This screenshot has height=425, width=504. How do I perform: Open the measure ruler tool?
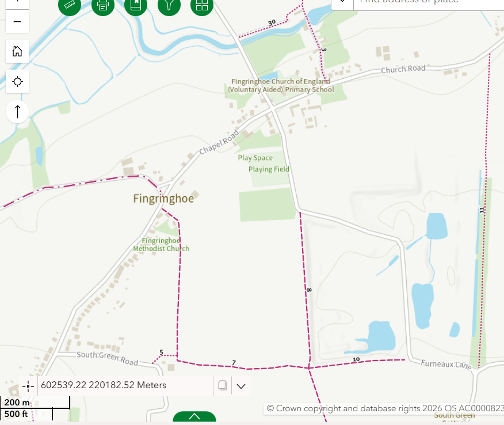[70, 5]
